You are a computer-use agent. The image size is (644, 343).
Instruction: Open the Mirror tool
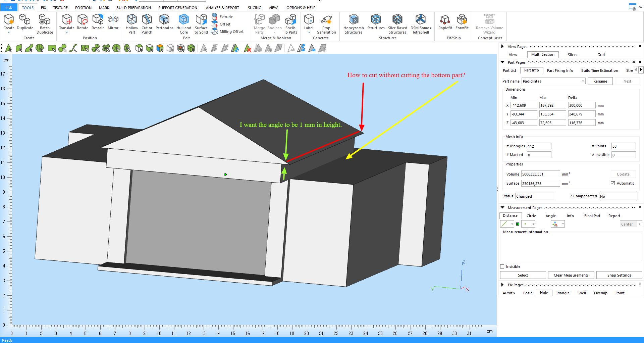point(113,22)
